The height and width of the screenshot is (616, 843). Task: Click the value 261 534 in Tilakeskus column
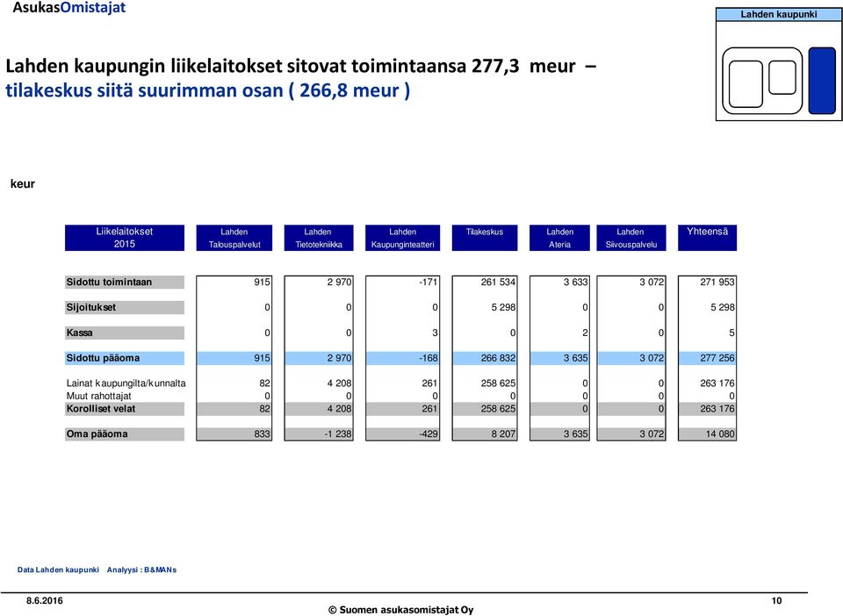(498, 282)
